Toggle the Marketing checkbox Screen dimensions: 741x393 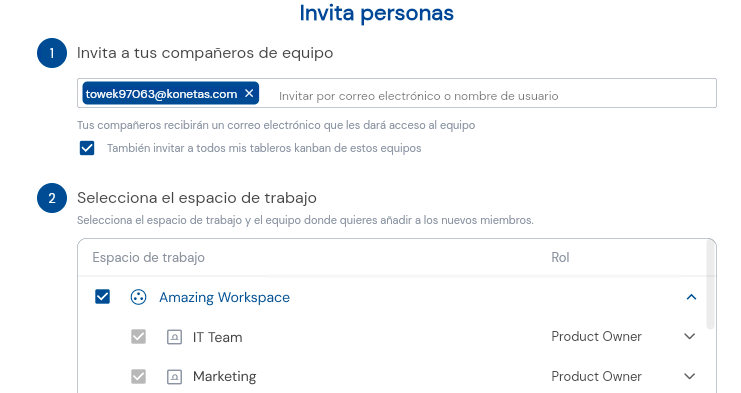138,376
